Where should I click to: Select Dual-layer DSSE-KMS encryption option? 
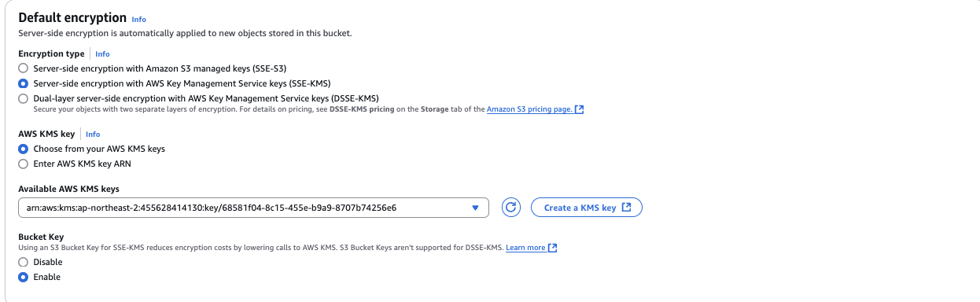coord(23,98)
